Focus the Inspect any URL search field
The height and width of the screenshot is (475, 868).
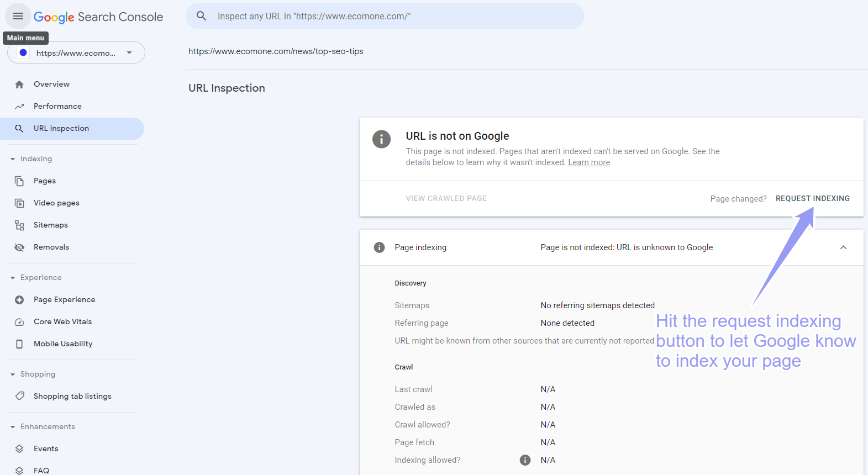pos(385,16)
